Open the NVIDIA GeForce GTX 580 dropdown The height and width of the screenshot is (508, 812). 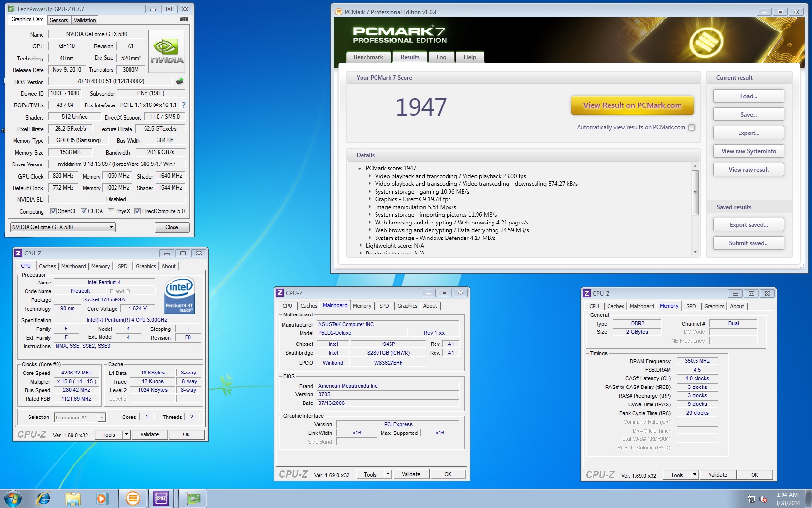coord(63,227)
